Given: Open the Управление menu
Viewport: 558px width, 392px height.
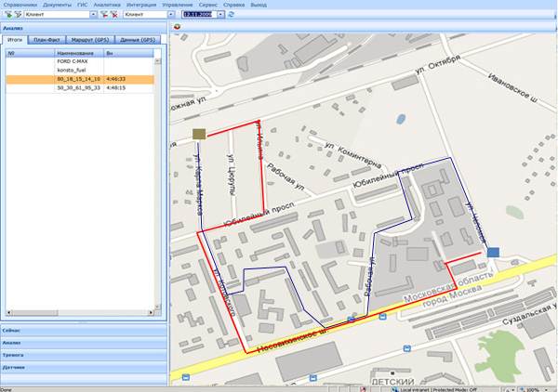Looking at the screenshot, I should tap(178, 5).
